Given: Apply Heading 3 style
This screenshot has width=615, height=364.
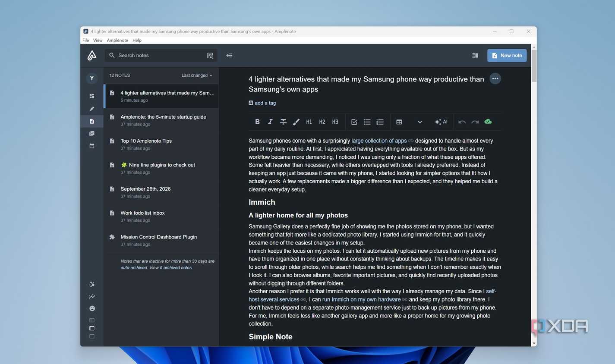Looking at the screenshot, I should click(x=335, y=122).
